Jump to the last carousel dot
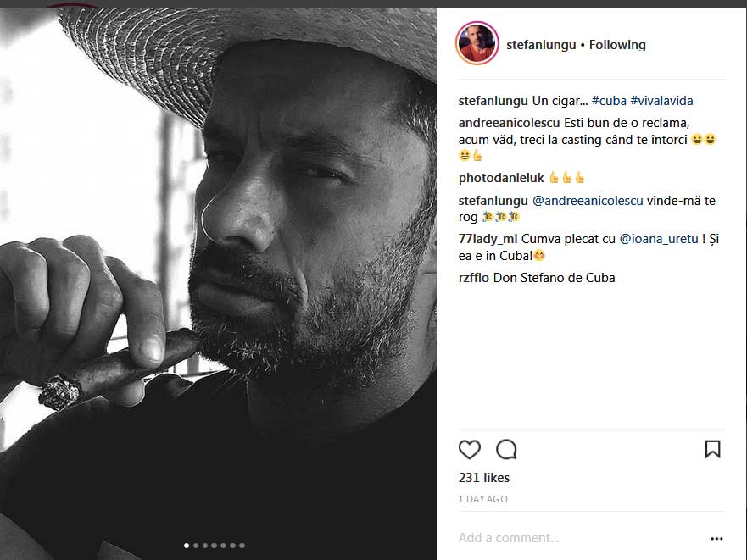Screen dimensions: 747x560 tap(242, 546)
